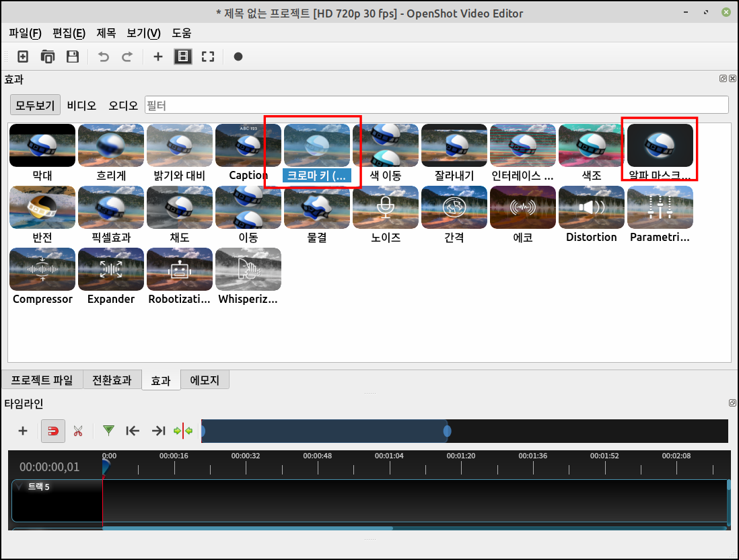The height and width of the screenshot is (560, 739).
Task: Center the timeline on the playhead
Action: (183, 431)
